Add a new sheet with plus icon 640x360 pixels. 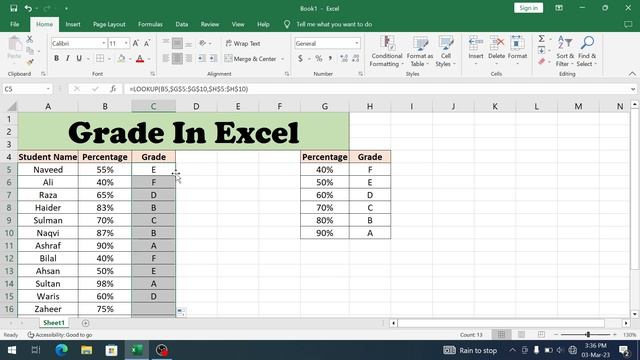pyautogui.click(x=85, y=323)
